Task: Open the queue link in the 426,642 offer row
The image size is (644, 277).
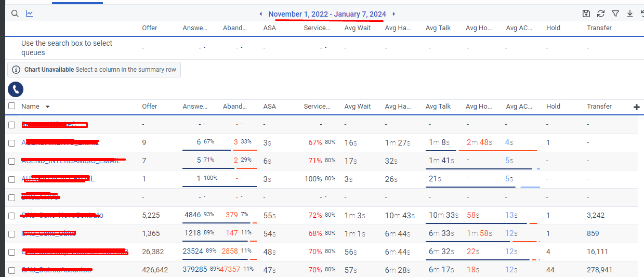Action: (x=57, y=270)
